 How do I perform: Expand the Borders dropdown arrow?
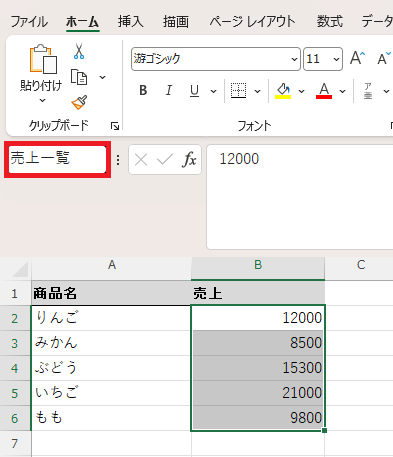pyautogui.click(x=257, y=91)
